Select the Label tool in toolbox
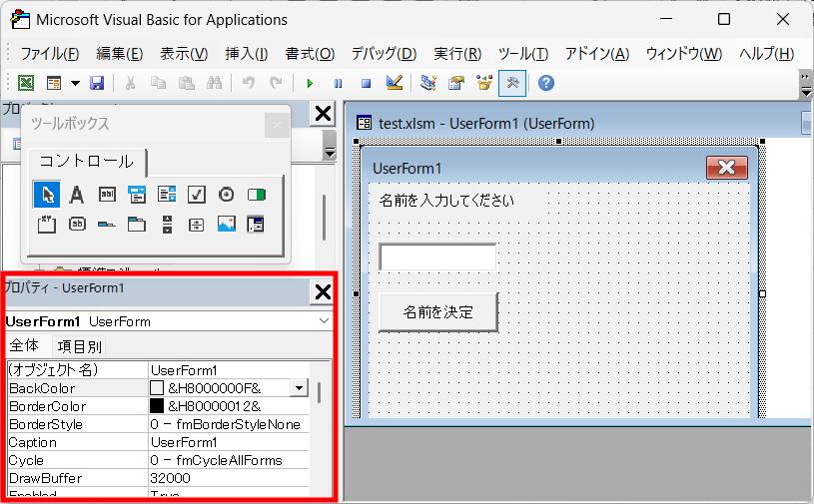Viewport: 814px width, 504px height. pos(76,195)
